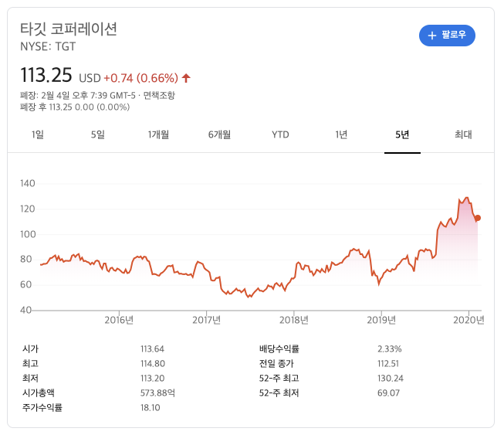This screenshot has width=504, height=435.
Task: Click the plus icon in 팔로우 button
Action: [432, 36]
